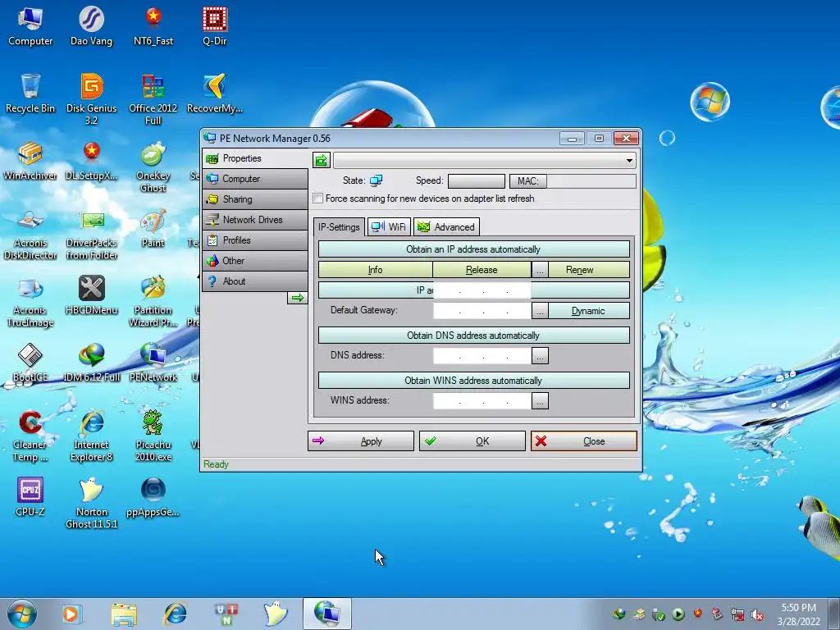Open the Dao Vang desktop shortcut

point(92,27)
